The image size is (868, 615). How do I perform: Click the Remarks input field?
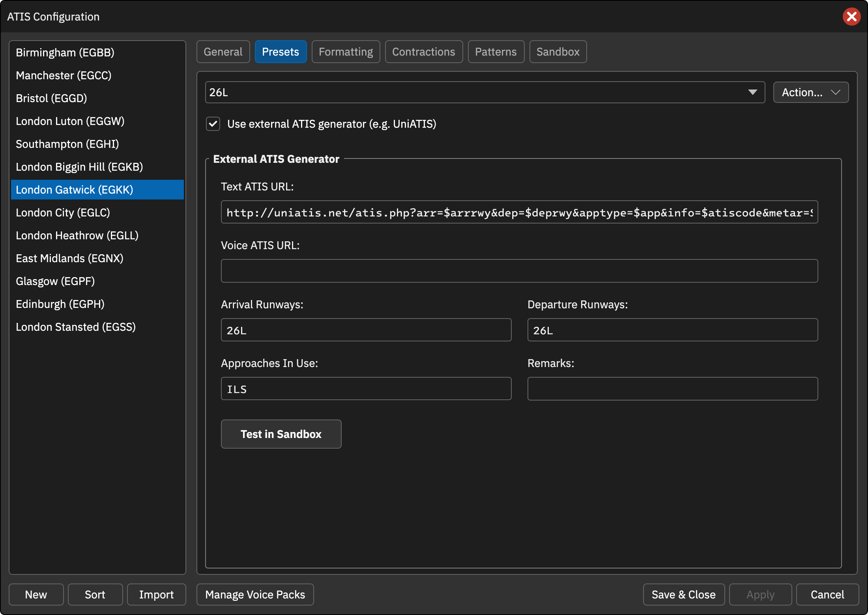(x=673, y=389)
